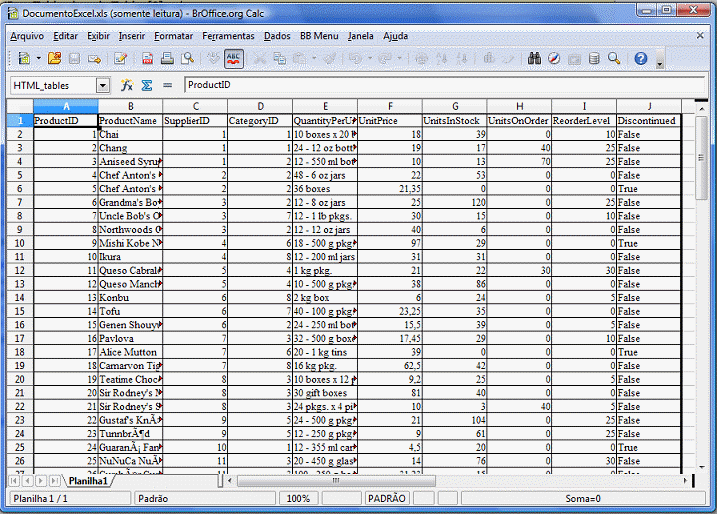Open the Inserir menu
Image resolution: width=717 pixels, height=514 pixels.
(x=132, y=36)
